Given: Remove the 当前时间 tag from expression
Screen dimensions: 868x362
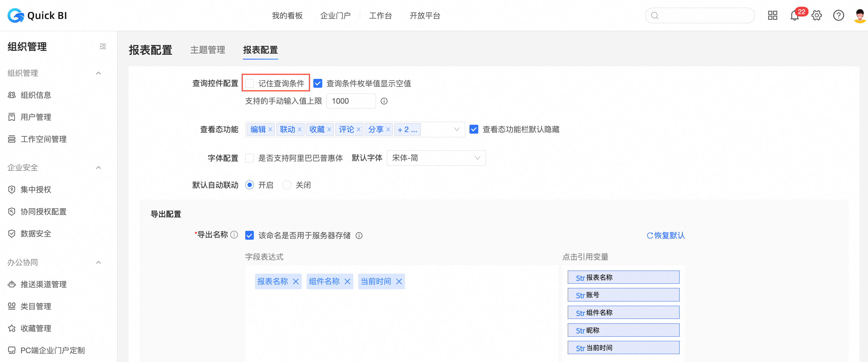Looking at the screenshot, I should click(399, 281).
